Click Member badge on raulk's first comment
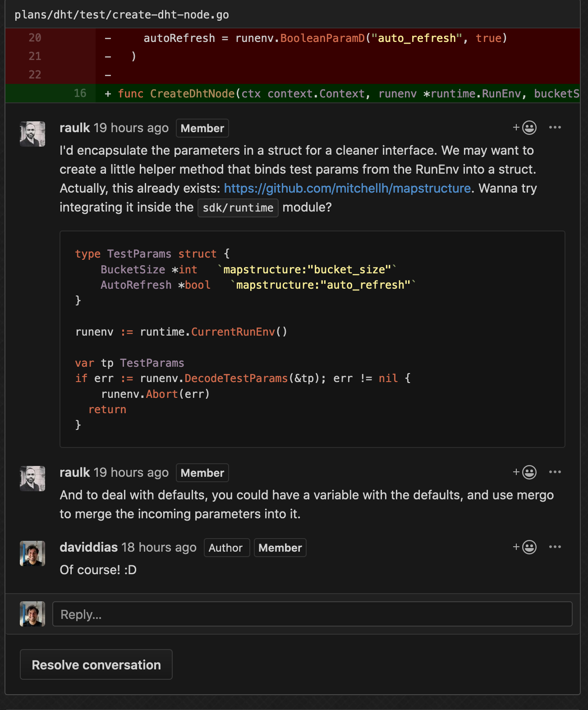The image size is (588, 710). 202,128
